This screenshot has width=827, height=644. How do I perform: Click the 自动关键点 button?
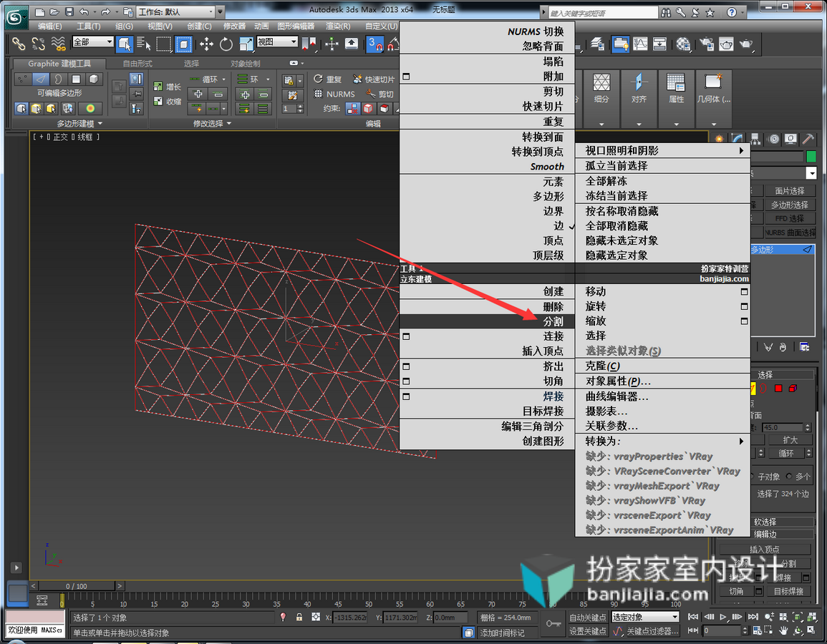point(588,617)
